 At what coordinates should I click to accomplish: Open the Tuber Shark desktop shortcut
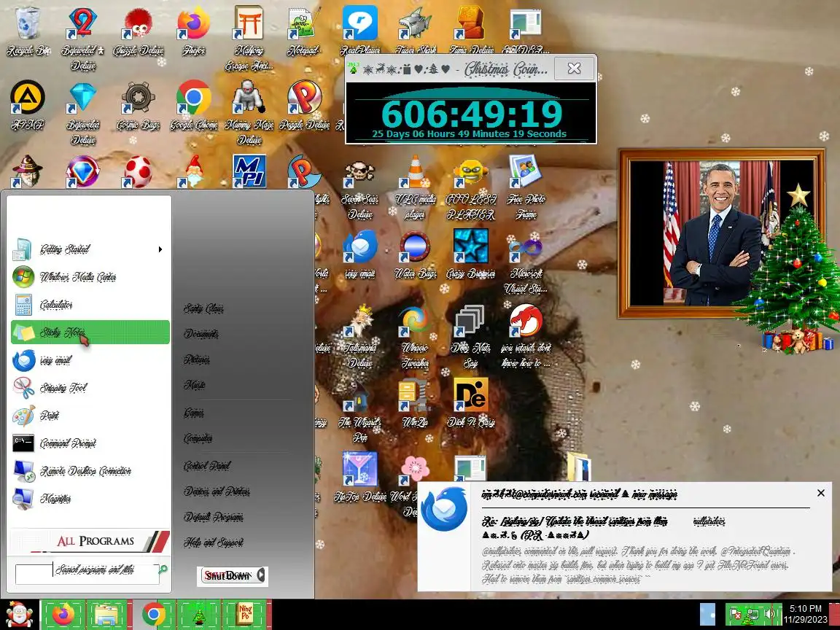coord(415,31)
